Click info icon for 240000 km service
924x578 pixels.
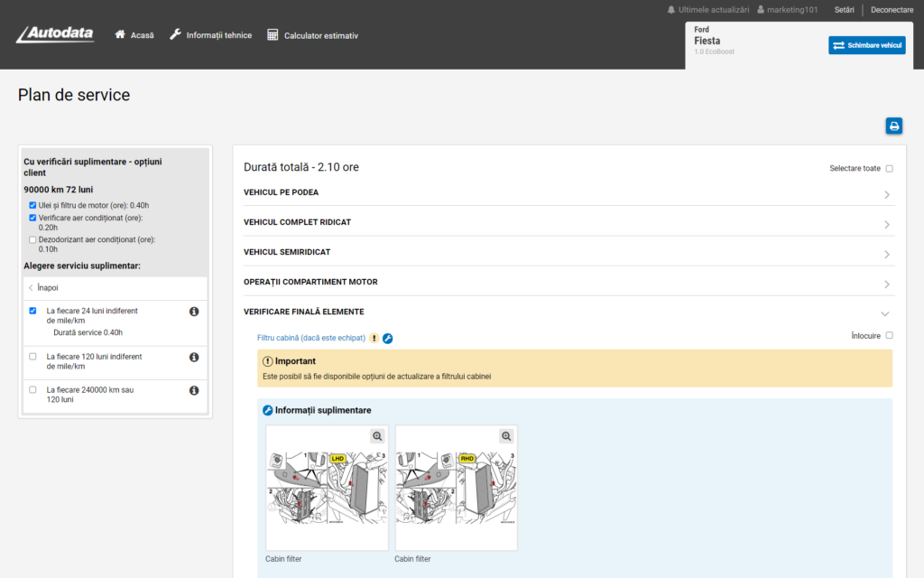(194, 391)
